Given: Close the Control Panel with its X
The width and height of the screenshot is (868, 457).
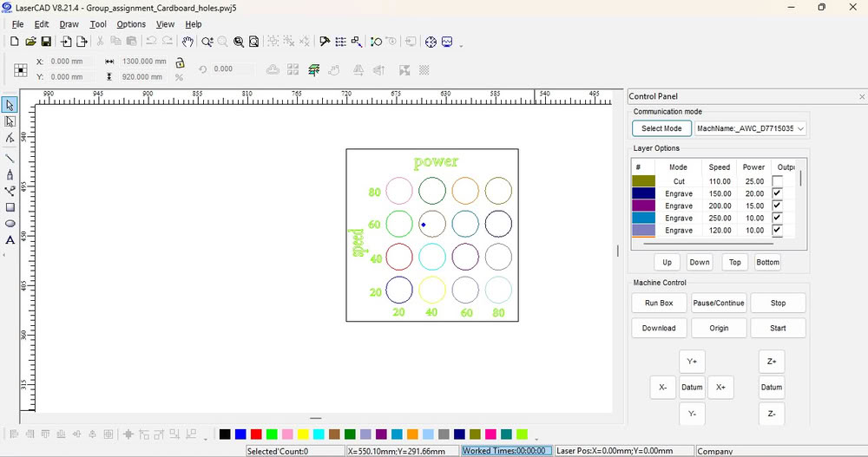Looking at the screenshot, I should pyautogui.click(x=862, y=97).
